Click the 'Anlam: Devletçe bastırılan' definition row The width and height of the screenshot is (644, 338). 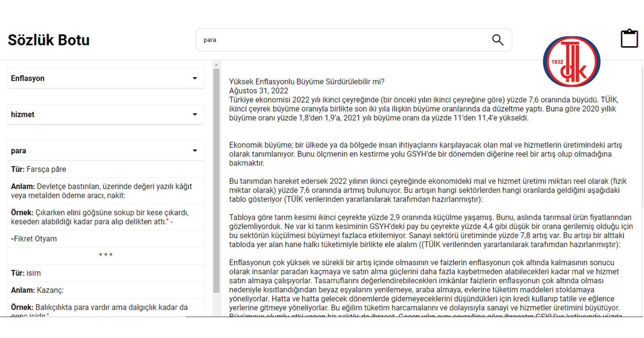click(105, 191)
